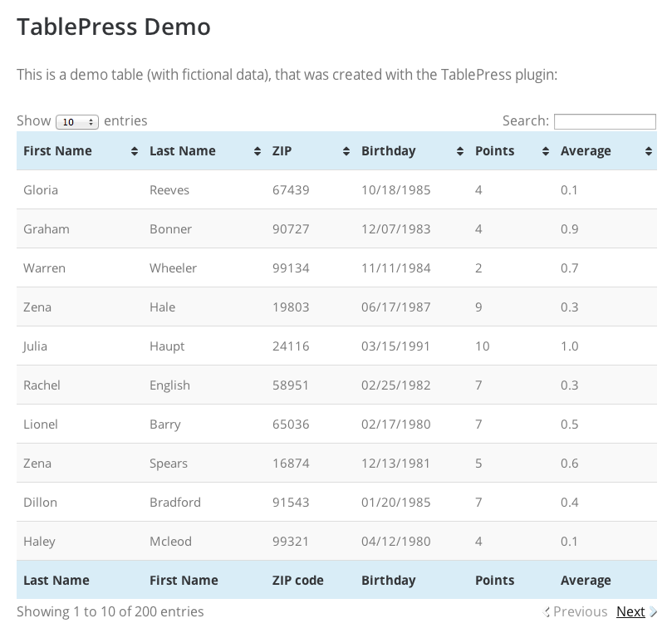672x628 pixels.
Task: Click the sort arrows in Average header
Action: [x=649, y=151]
